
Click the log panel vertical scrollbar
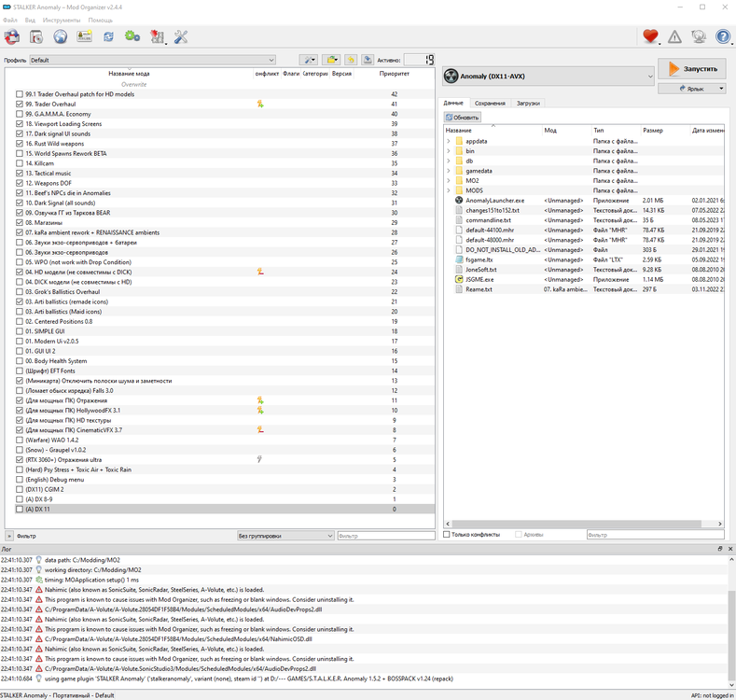click(731, 637)
